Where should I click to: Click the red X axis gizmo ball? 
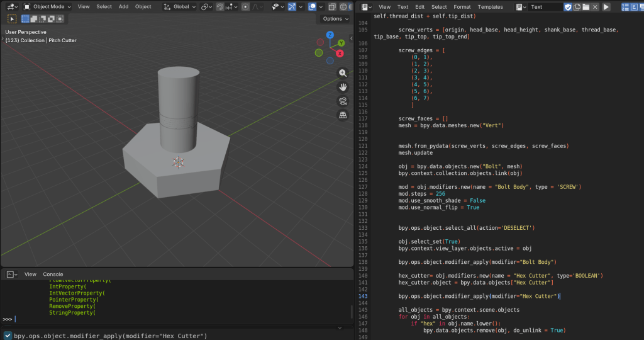tap(340, 54)
